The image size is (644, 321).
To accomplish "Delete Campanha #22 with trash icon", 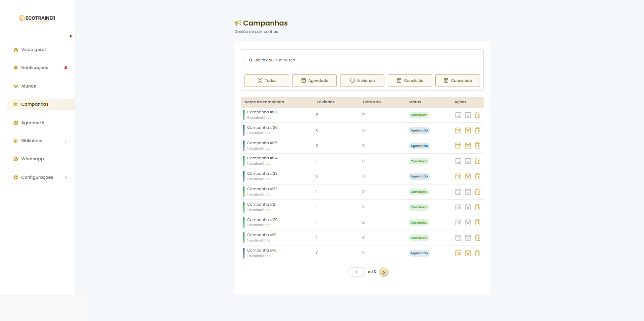I will click(478, 192).
